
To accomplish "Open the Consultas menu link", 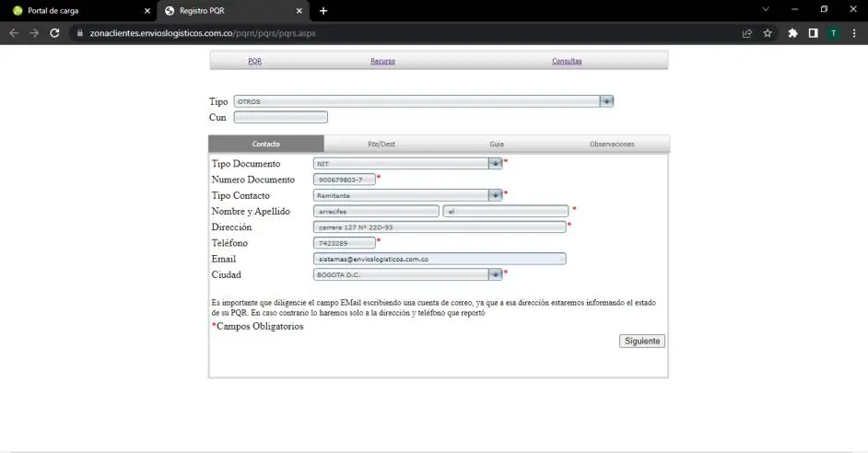I will [x=567, y=61].
